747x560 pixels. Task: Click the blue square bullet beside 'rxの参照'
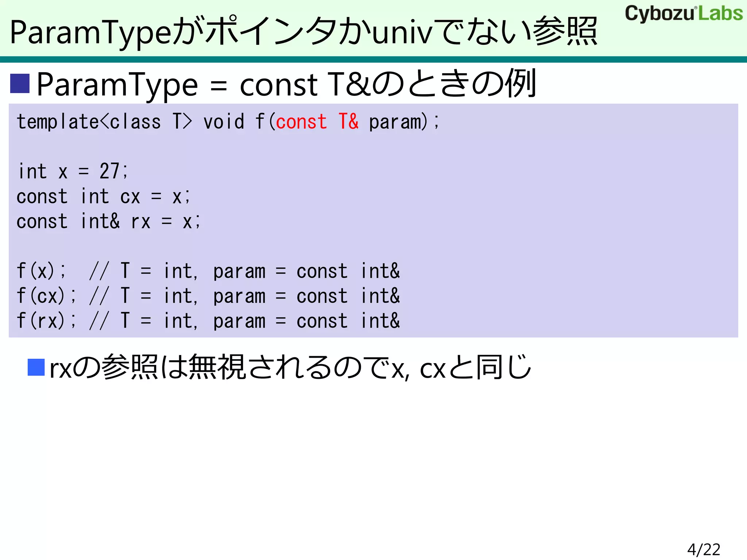(x=36, y=367)
